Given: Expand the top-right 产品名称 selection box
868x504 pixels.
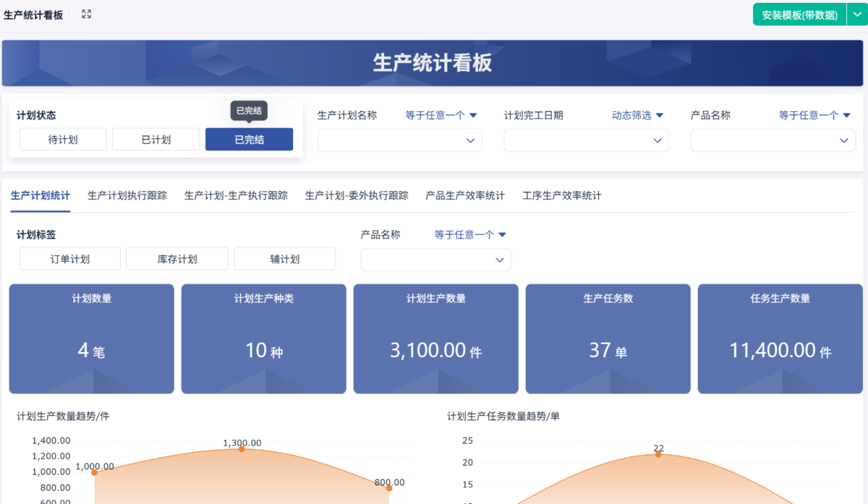Looking at the screenshot, I should (773, 140).
